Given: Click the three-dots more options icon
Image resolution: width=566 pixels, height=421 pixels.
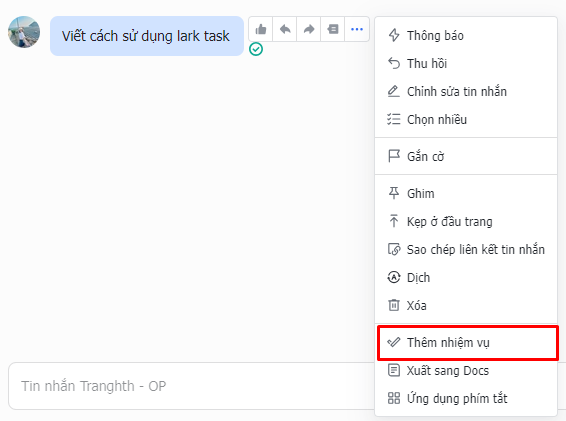Looking at the screenshot, I should pyautogui.click(x=357, y=29).
